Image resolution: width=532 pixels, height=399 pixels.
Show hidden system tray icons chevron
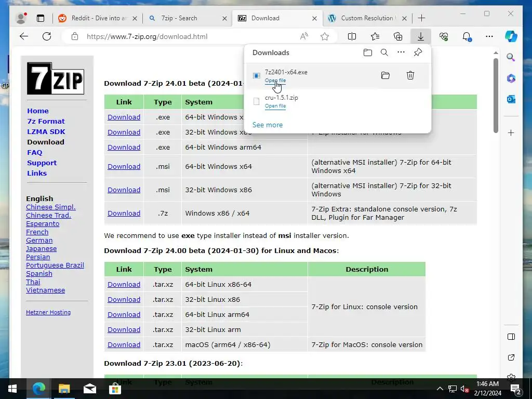pos(440,389)
